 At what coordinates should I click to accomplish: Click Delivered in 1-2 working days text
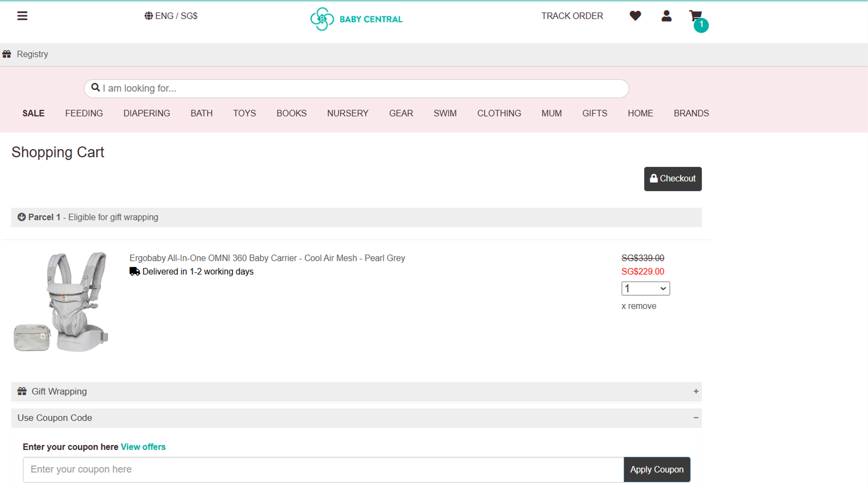pyautogui.click(x=198, y=271)
